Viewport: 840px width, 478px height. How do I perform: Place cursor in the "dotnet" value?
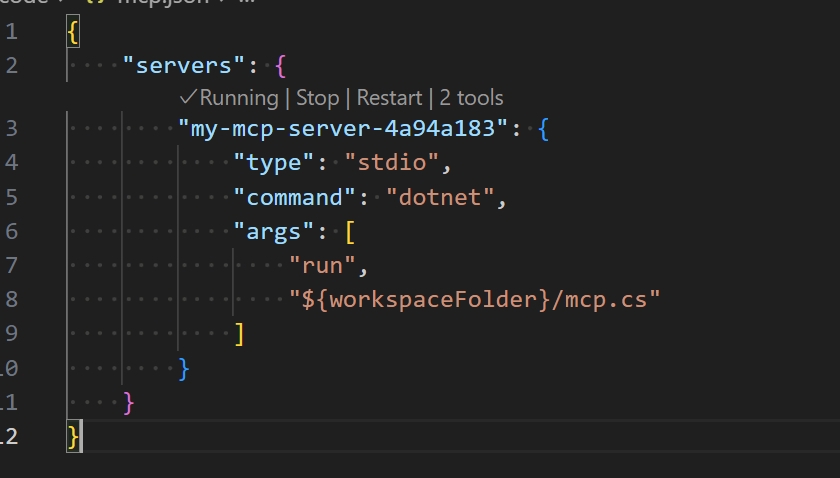coord(441,197)
